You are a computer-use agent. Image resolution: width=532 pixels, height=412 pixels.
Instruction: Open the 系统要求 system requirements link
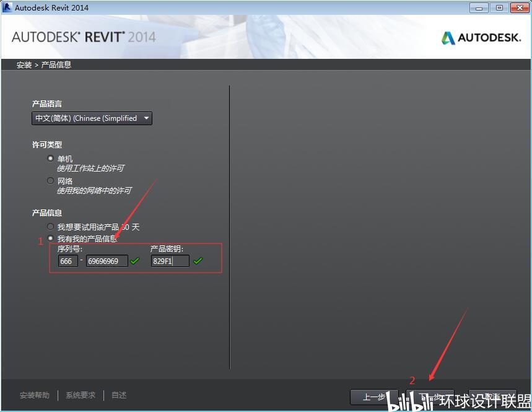(x=81, y=395)
